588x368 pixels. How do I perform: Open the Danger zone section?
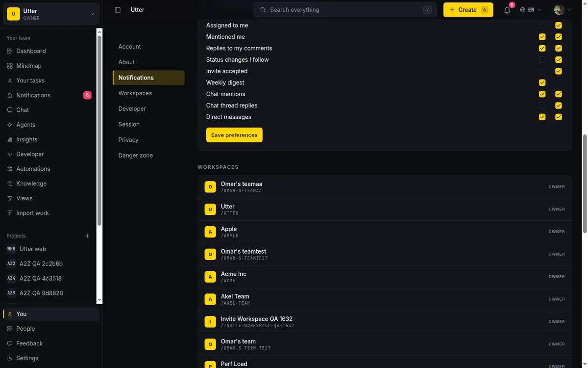point(148,156)
